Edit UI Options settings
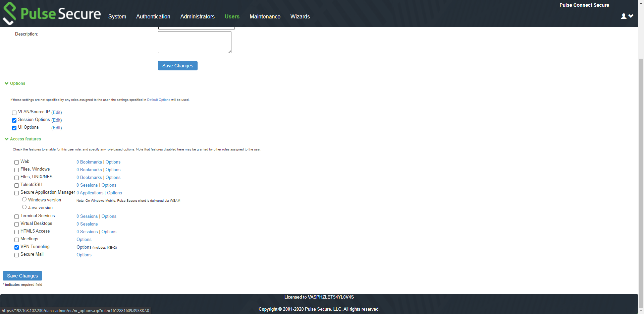The height and width of the screenshot is (314, 644). pos(57,128)
